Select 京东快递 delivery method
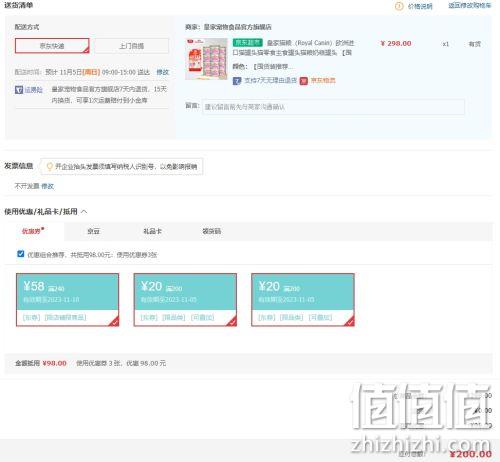Screen dimensions: 500x462 pyautogui.click(x=52, y=46)
